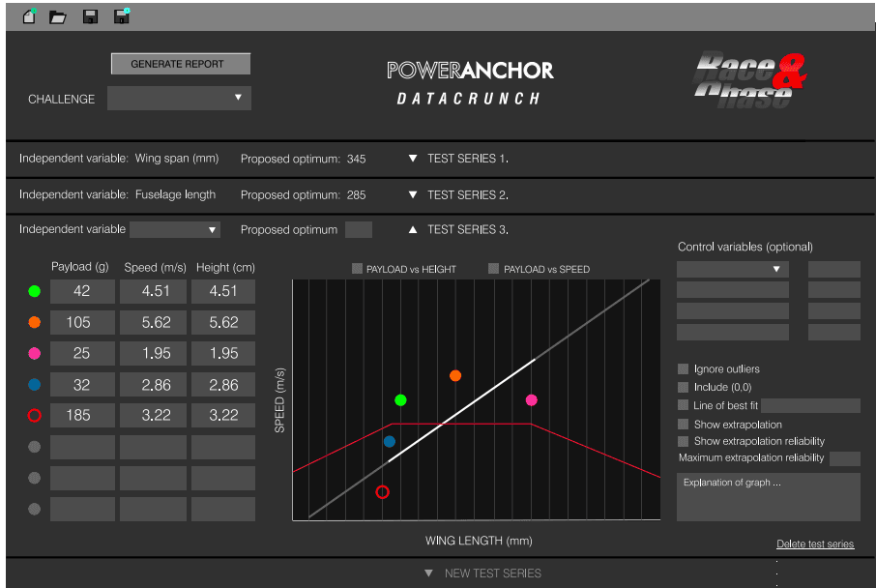The image size is (876, 588).
Task: Click the red ring data point on graph
Action: coord(382,492)
